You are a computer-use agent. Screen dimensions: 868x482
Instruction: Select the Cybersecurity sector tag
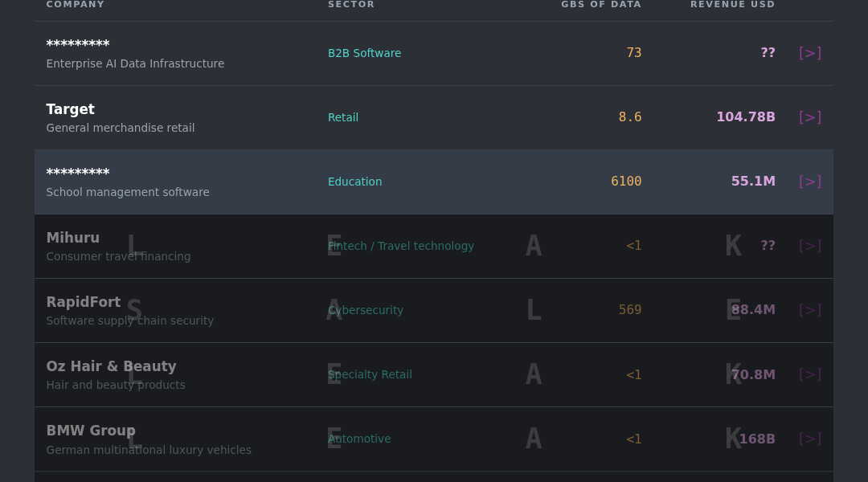pos(366,310)
